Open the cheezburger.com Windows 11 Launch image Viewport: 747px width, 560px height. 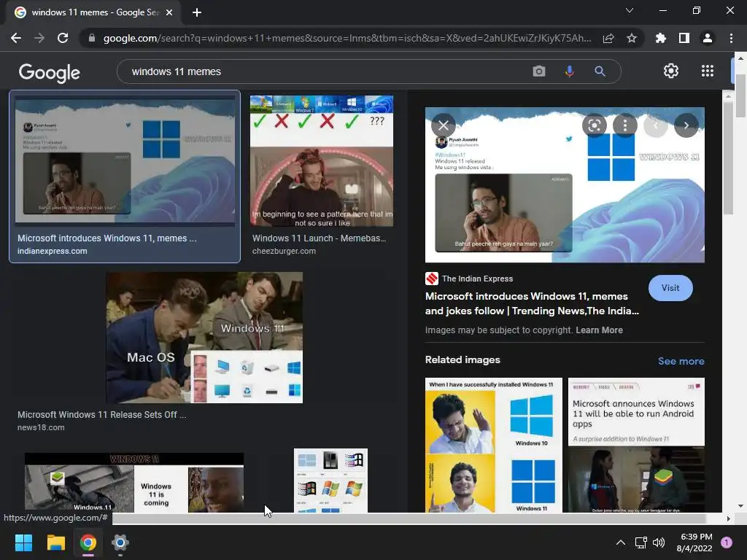[322, 161]
